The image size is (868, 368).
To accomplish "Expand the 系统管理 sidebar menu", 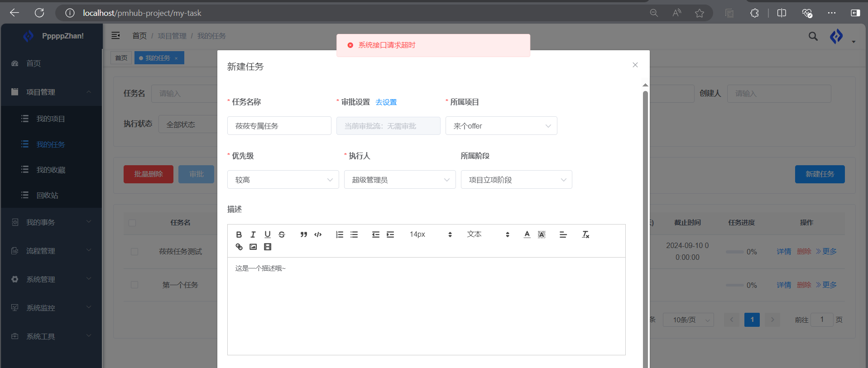I will [52, 279].
